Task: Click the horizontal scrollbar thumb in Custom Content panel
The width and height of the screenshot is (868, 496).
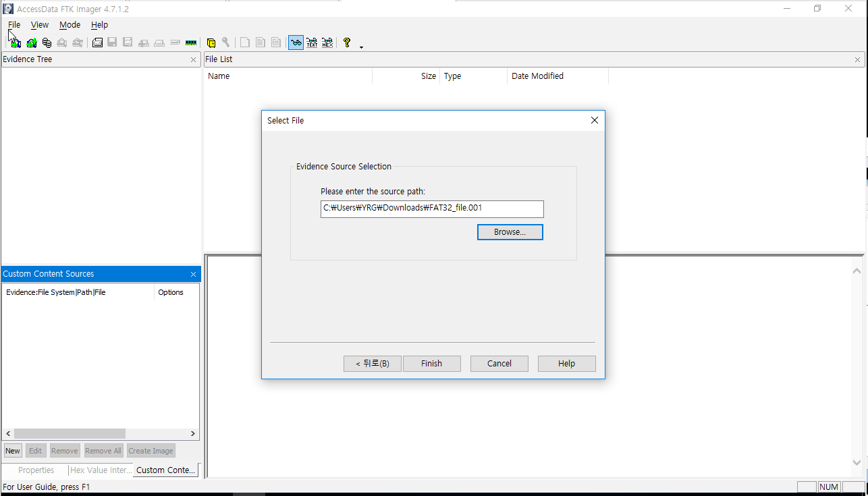Action: 70,434
